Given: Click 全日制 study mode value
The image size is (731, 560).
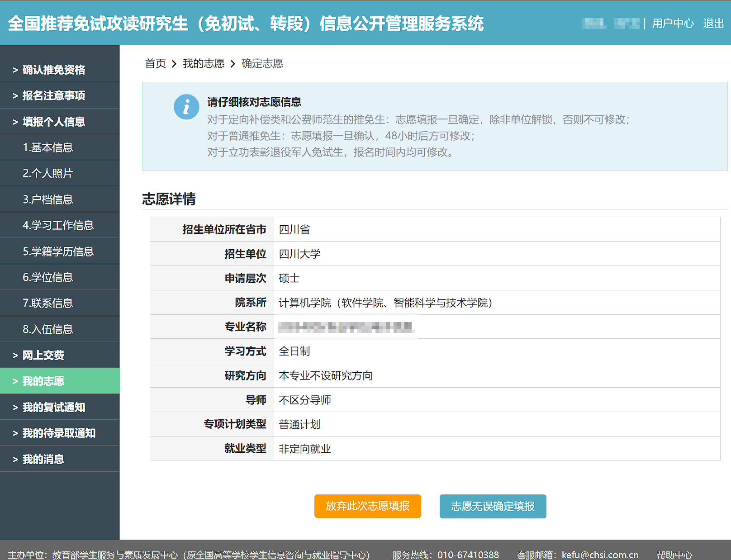Looking at the screenshot, I should point(294,351).
